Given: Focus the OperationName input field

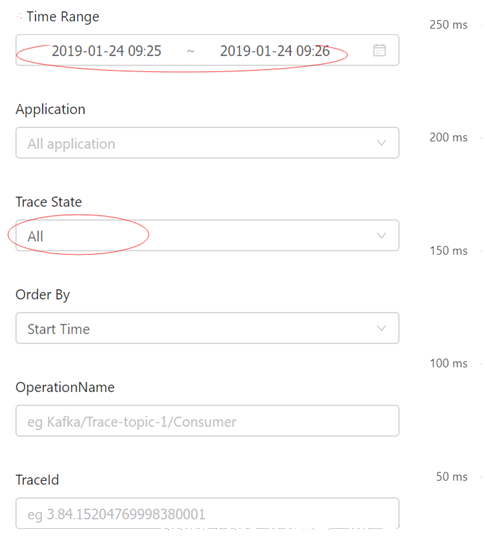Looking at the screenshot, I should point(207,421).
